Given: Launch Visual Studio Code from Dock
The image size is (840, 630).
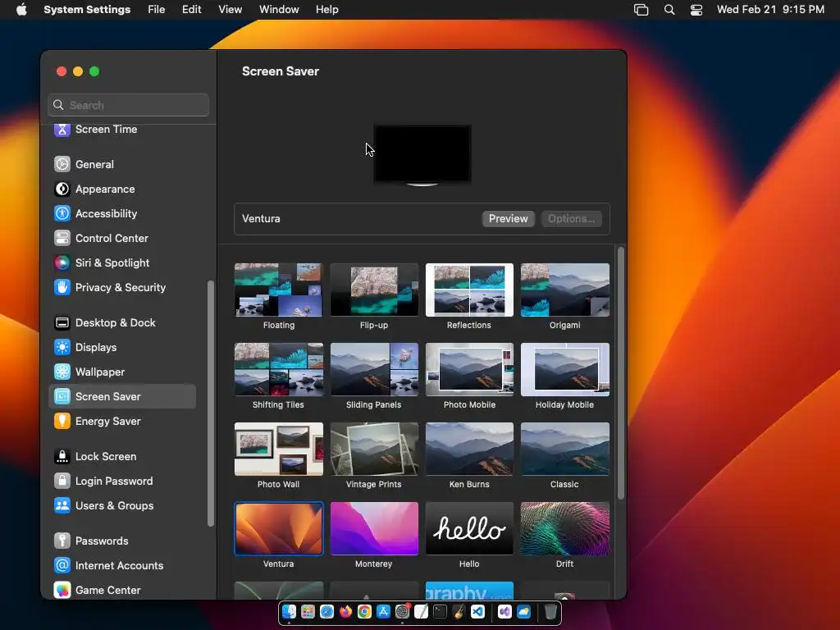Looking at the screenshot, I should (478, 611).
